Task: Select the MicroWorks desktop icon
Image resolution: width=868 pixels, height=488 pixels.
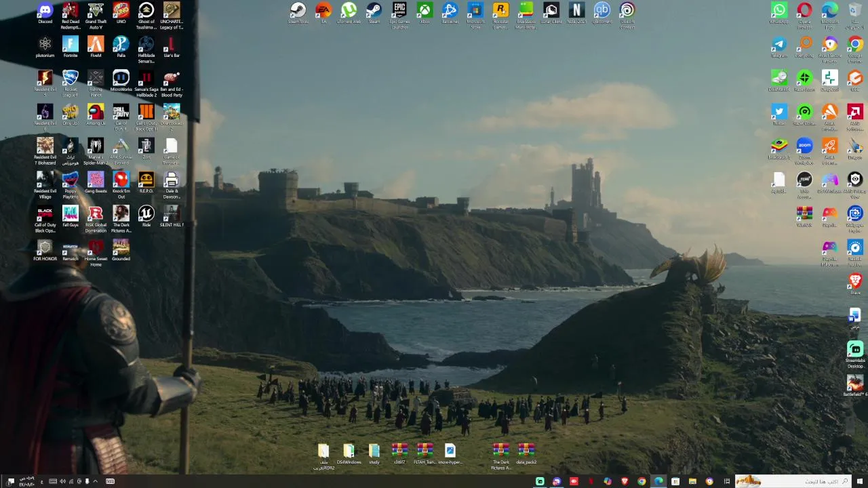Action: [121, 81]
